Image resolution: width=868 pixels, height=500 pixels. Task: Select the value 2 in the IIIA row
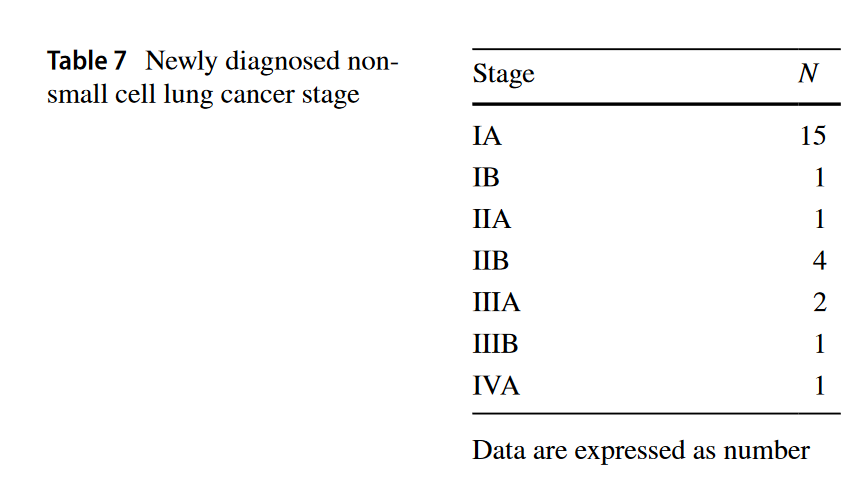point(819,303)
